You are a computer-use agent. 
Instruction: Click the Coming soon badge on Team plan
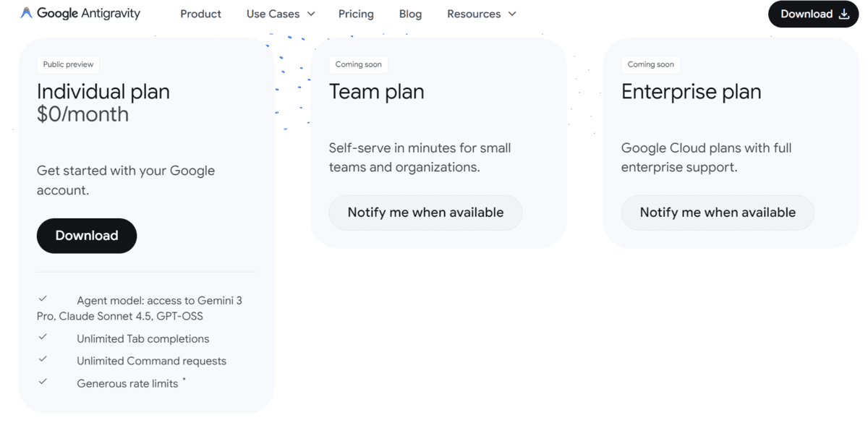point(358,64)
